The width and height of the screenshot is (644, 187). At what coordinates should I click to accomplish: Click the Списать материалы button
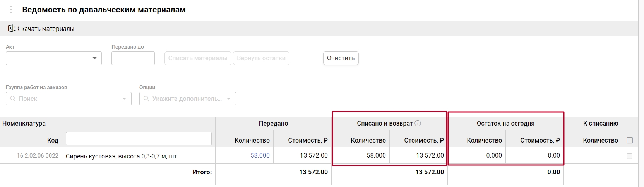(198, 58)
